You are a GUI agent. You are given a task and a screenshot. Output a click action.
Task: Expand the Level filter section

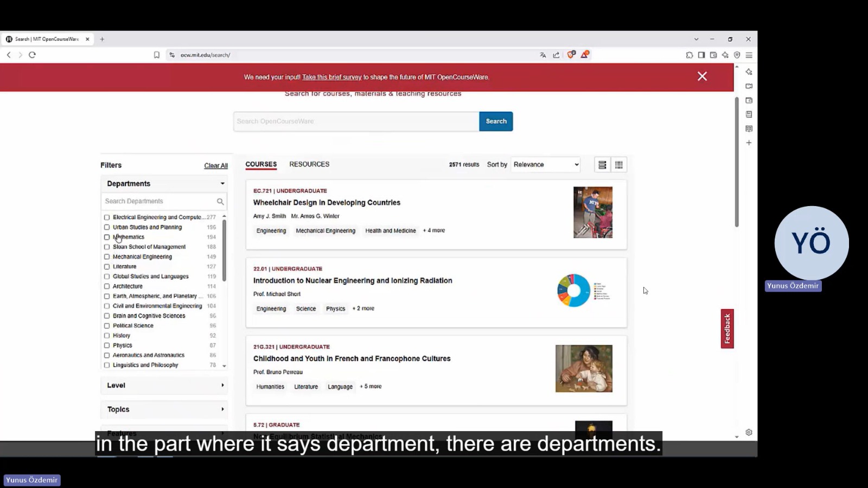pos(164,386)
